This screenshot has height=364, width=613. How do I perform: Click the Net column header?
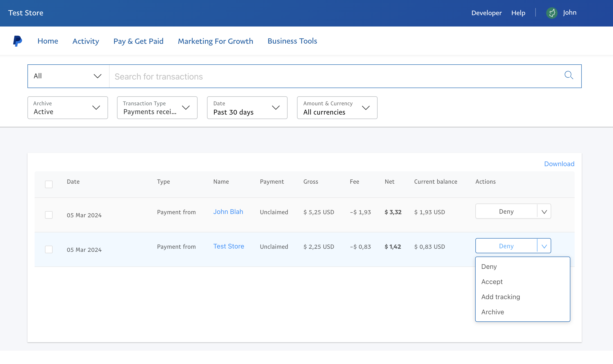(x=389, y=182)
